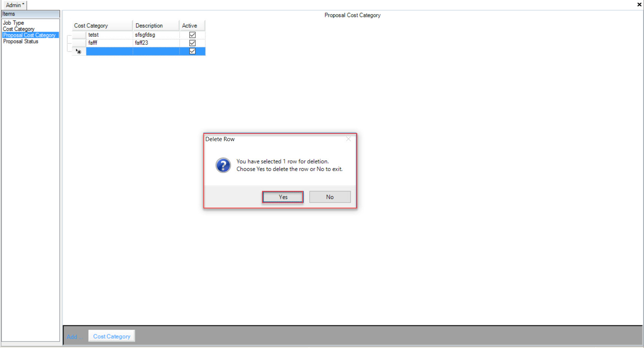Select Job Type in Items list
Viewport: 644px width, 348px height.
point(13,23)
